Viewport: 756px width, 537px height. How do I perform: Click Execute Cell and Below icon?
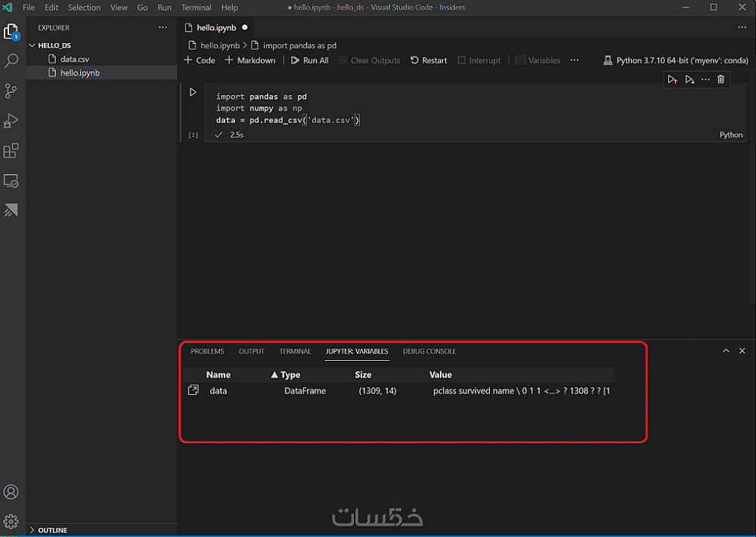(x=689, y=79)
